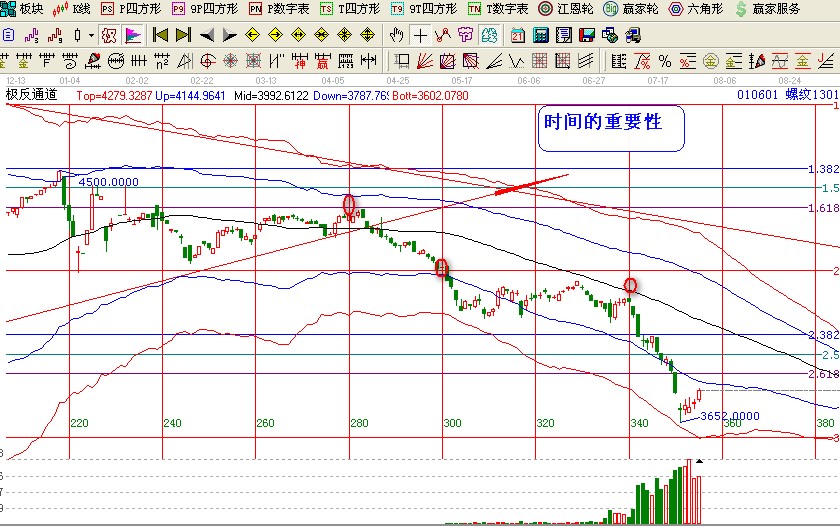The image size is (840, 527).
Task: Toggle the highlighted 线 chart overlay button
Action: [x=489, y=35]
